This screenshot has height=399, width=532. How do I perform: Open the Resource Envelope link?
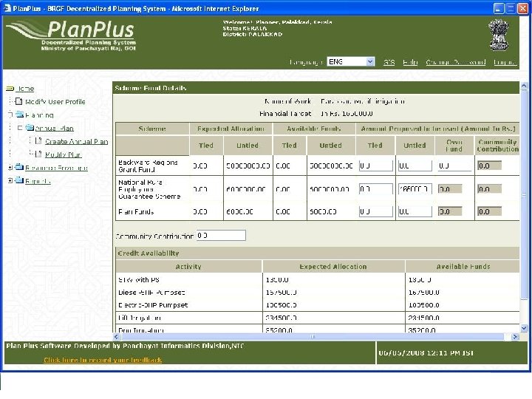56,168
